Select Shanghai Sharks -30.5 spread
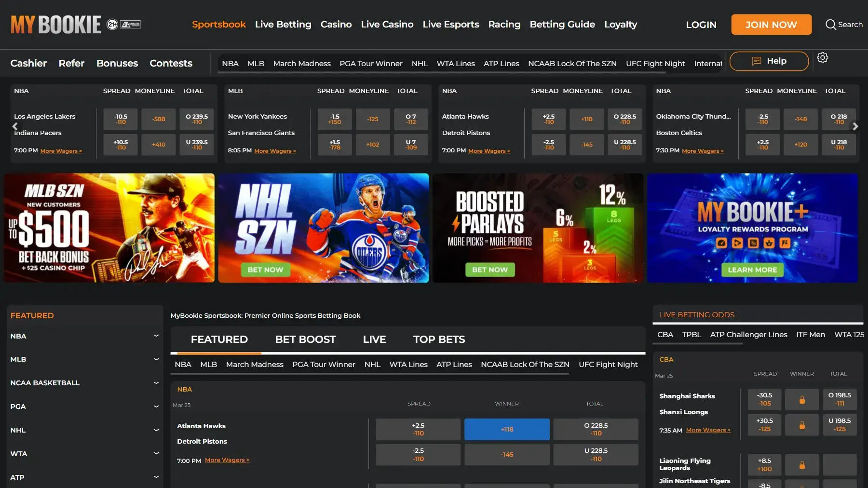Viewport: 868px width, 488px height. click(x=764, y=399)
